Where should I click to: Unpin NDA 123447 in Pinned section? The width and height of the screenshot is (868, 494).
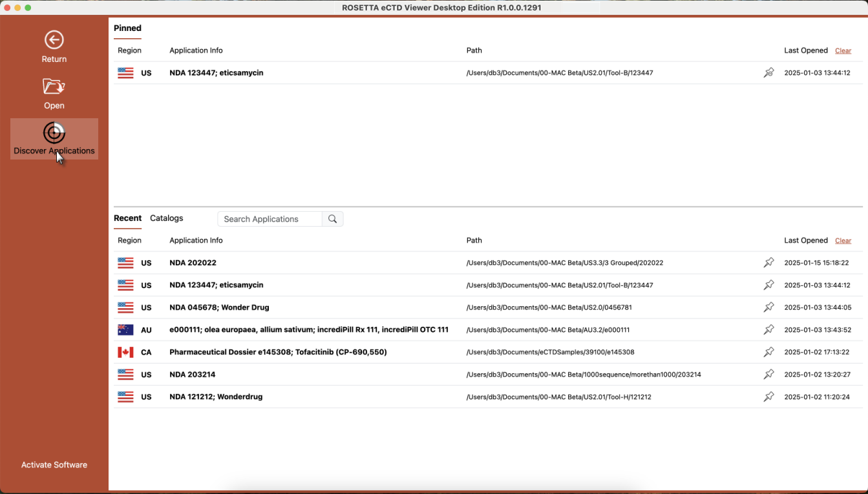coord(768,73)
